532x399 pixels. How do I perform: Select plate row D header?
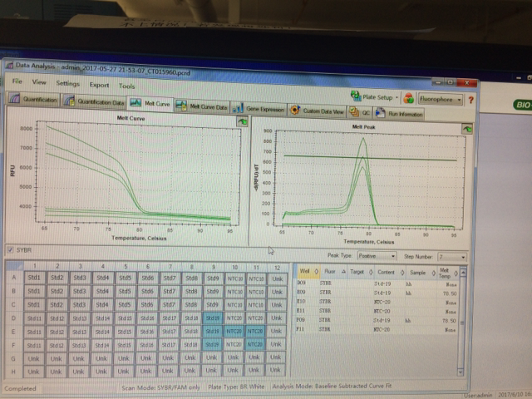(13, 318)
